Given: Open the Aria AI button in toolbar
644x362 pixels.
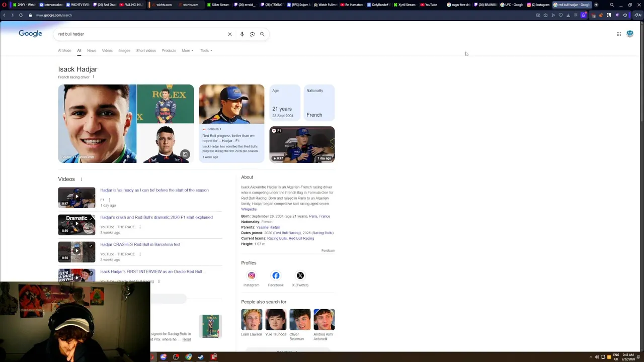Looking at the screenshot, I should coord(637,15).
